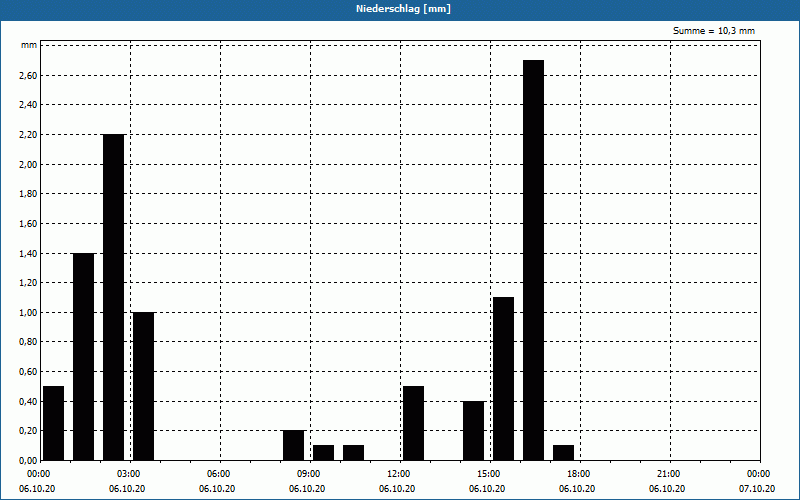Click the 03:00 time label
This screenshot has height=500, width=800.
[131, 474]
